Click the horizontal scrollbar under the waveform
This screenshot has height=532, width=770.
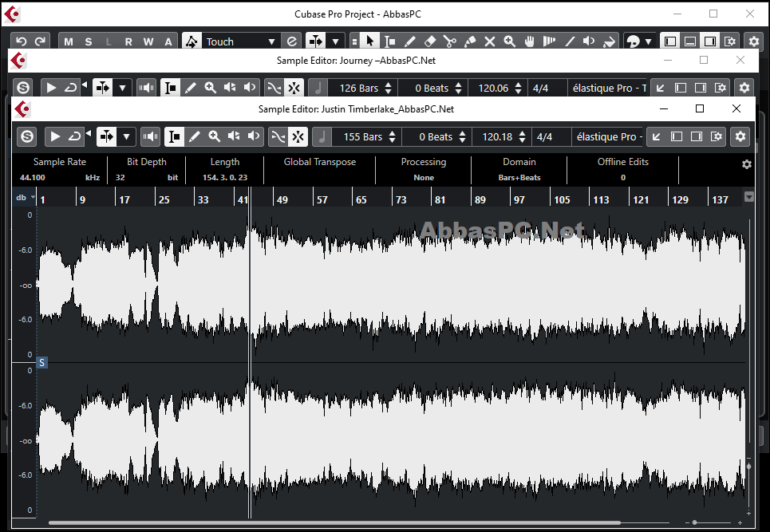(x=335, y=522)
